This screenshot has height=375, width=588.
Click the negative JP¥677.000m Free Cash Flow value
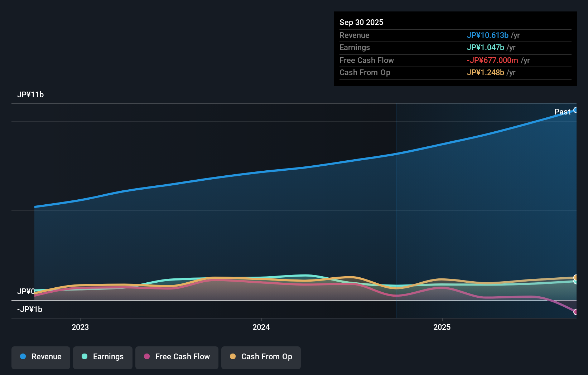(x=492, y=60)
